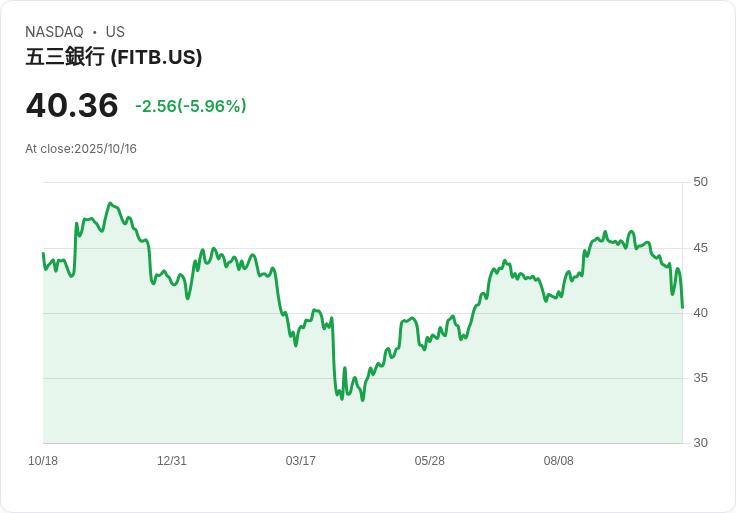
Task: Click the chart line's highest peak
Action: [x=110, y=203]
